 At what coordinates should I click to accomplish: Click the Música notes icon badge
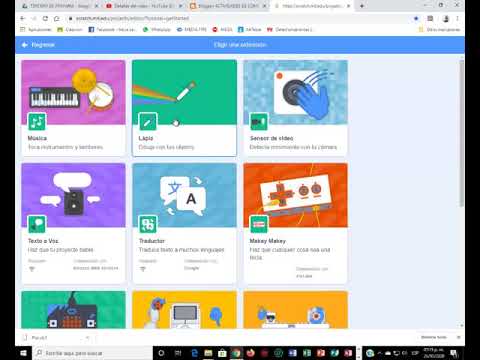[x=37, y=122]
